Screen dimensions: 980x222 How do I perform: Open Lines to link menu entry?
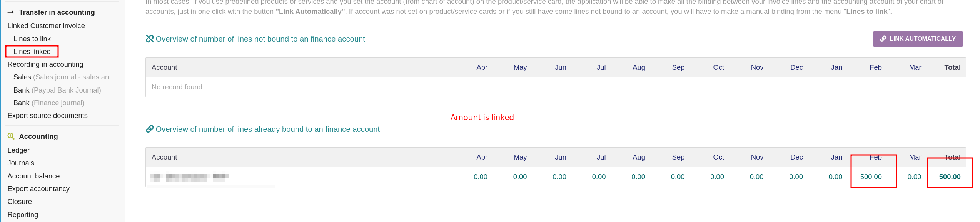click(32, 39)
